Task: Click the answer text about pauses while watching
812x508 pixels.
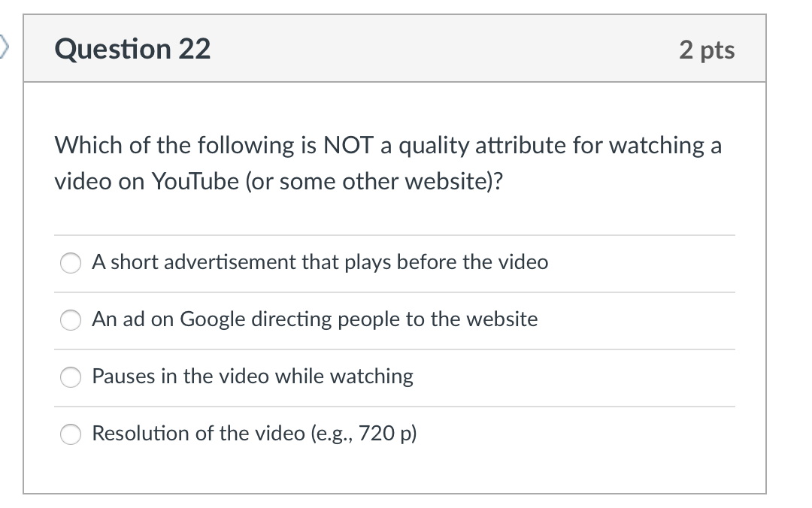Action: [253, 376]
